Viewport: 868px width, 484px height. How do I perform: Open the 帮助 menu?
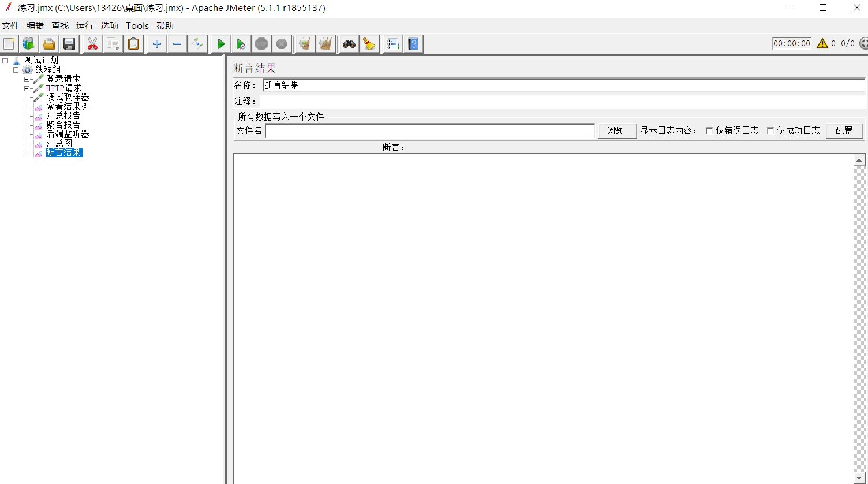(x=165, y=26)
